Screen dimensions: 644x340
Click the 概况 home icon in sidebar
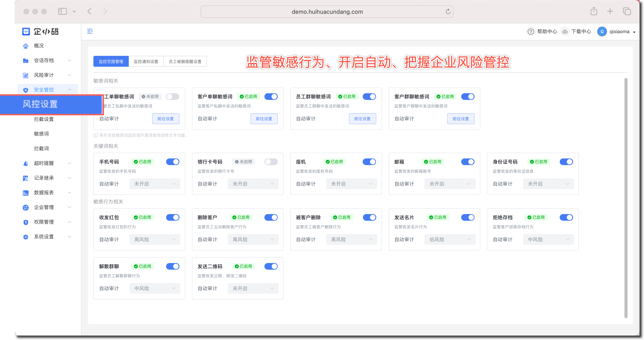(x=26, y=46)
